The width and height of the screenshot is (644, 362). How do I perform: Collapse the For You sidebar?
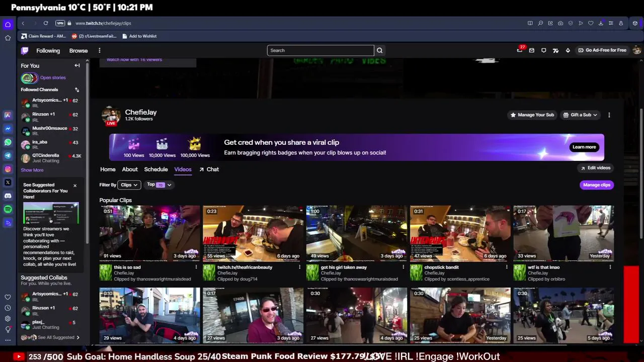[77, 65]
